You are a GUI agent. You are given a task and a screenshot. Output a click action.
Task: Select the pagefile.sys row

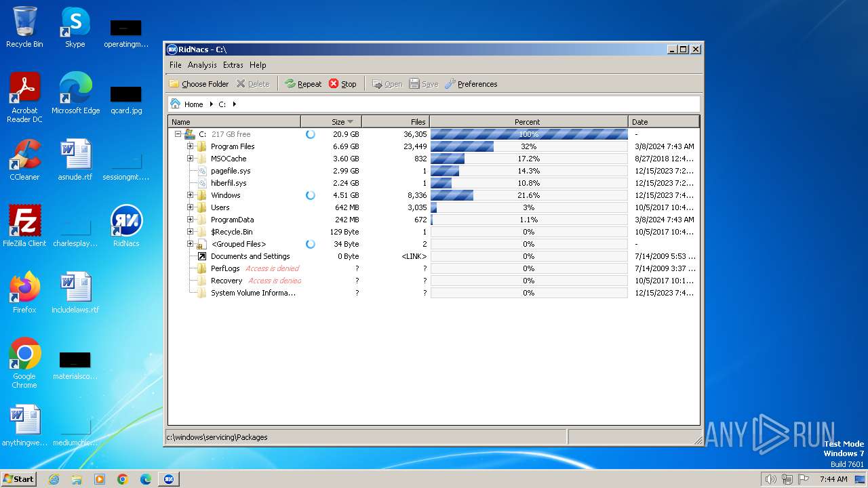coord(434,171)
